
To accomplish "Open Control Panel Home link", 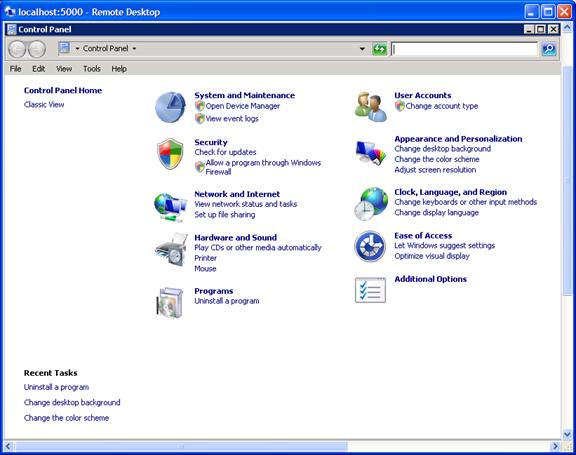I will coord(63,90).
